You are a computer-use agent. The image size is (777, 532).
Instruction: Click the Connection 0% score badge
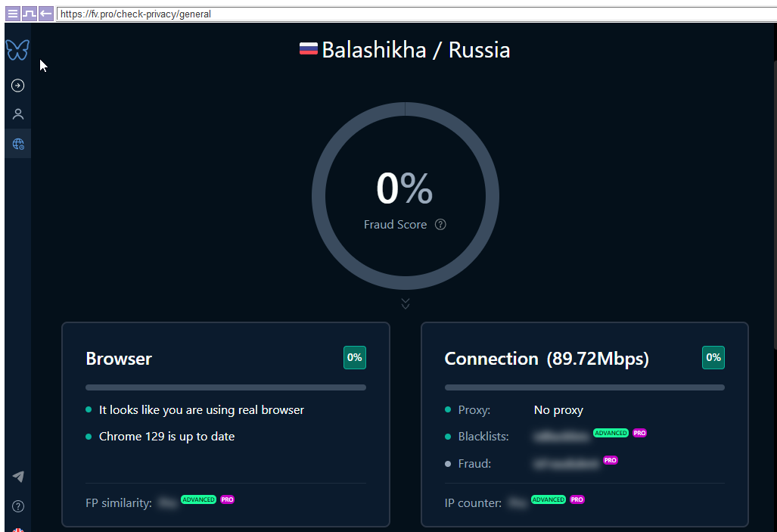pyautogui.click(x=713, y=358)
